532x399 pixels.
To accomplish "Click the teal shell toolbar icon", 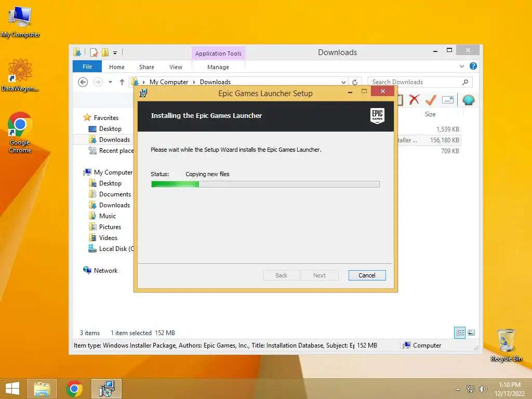I will point(469,100).
